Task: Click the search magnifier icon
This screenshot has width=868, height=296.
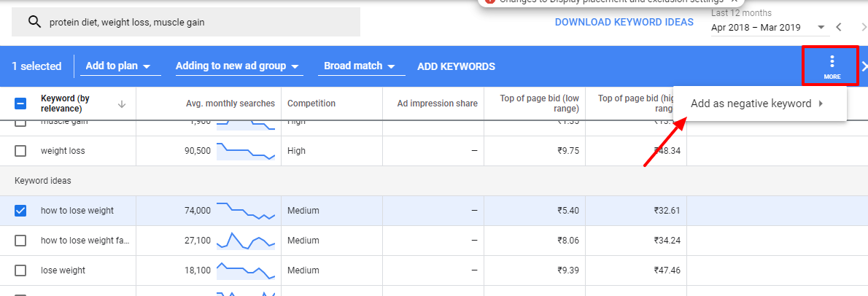Action: pyautogui.click(x=34, y=22)
